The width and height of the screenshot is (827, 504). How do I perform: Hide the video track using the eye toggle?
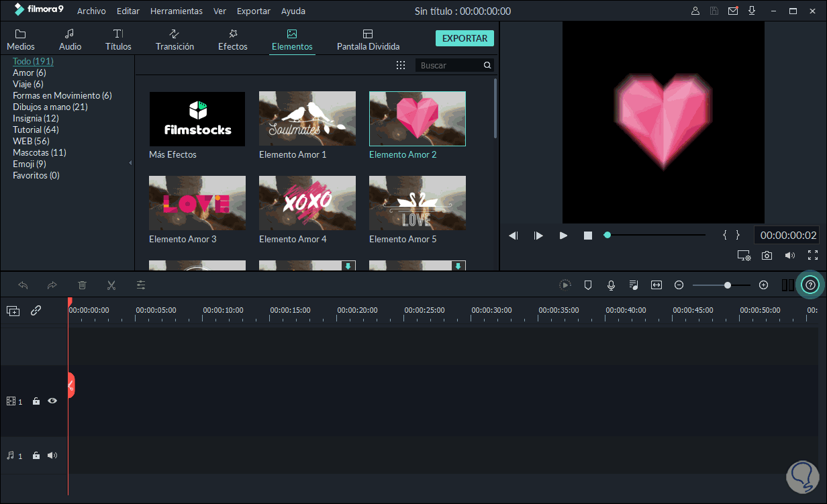click(x=52, y=401)
